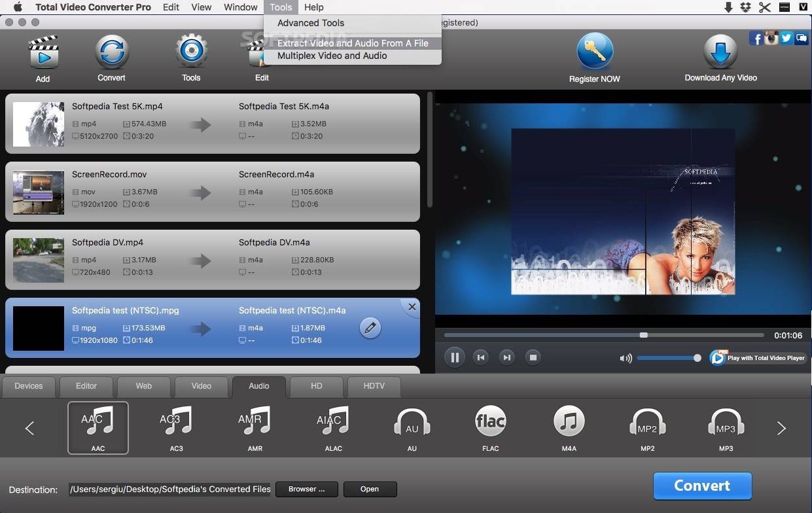Select the AAC audio format
The width and height of the screenshot is (812, 513).
coord(98,427)
